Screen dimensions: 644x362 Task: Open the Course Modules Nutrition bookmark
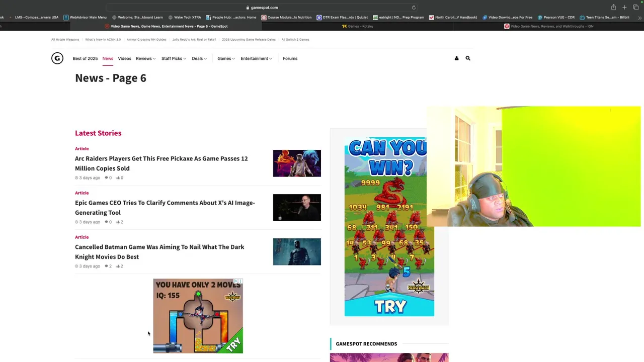[286, 17]
